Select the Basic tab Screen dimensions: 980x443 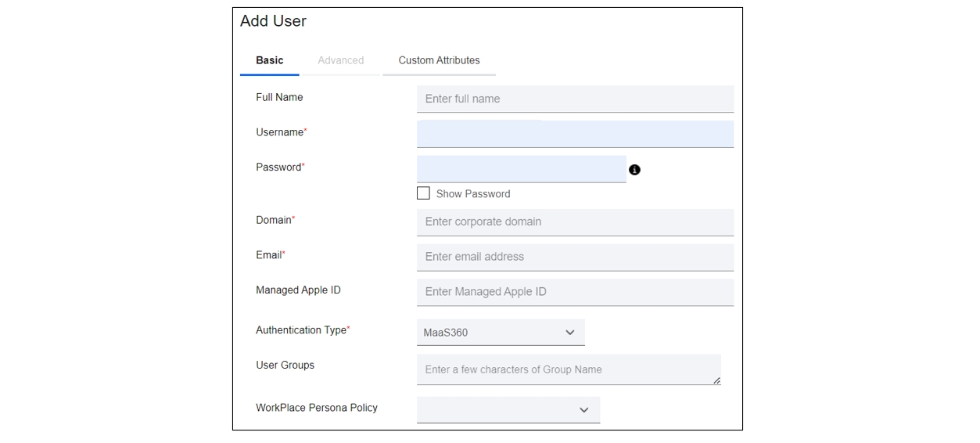[x=270, y=60]
